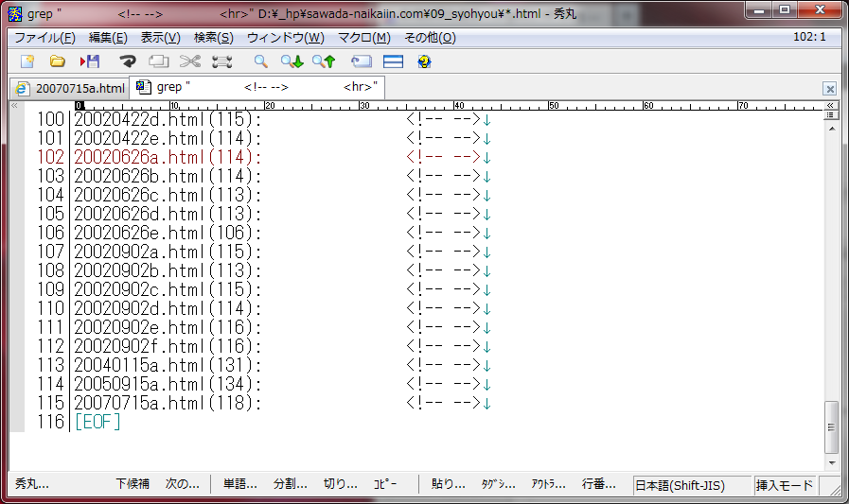
Task: Click result line 20020422d.html(115):
Action: point(168,119)
